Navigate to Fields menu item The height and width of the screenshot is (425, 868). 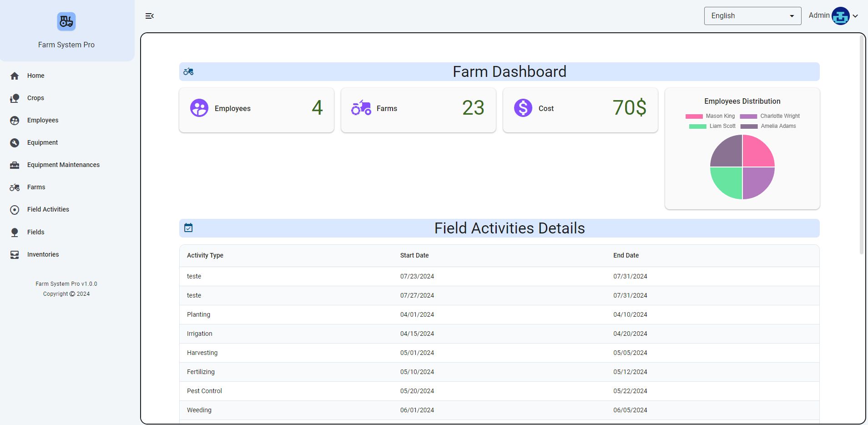pyautogui.click(x=35, y=232)
